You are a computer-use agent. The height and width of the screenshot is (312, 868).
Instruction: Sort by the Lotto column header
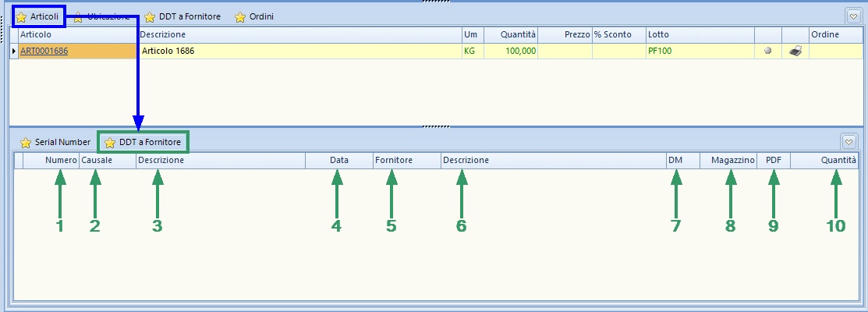[699, 35]
